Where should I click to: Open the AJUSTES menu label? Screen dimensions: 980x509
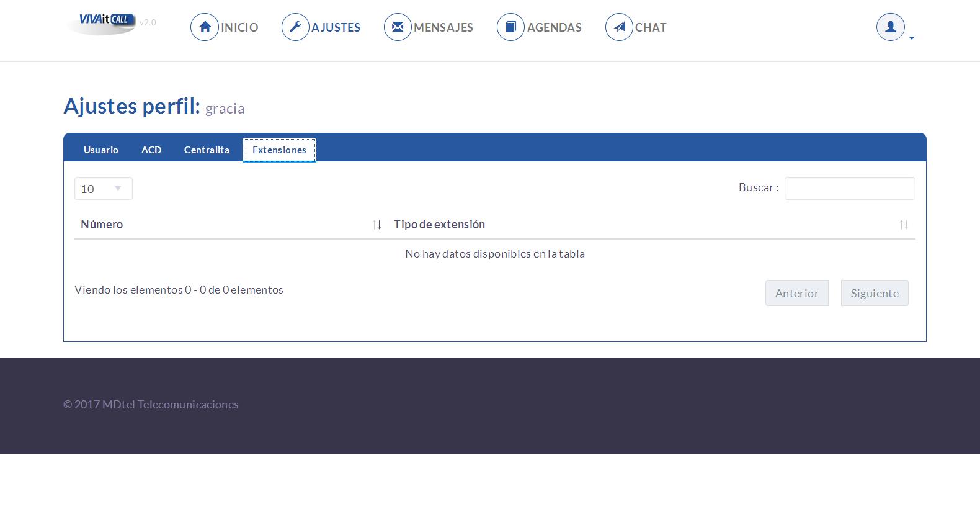[336, 27]
